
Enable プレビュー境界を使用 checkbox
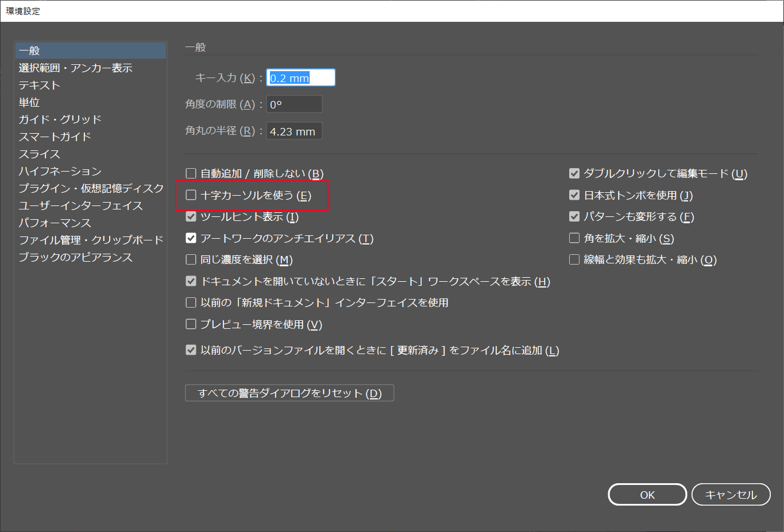(191, 325)
